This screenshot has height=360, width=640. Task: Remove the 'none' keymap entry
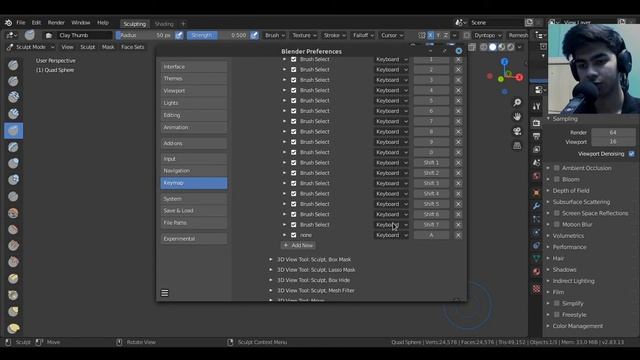(458, 235)
